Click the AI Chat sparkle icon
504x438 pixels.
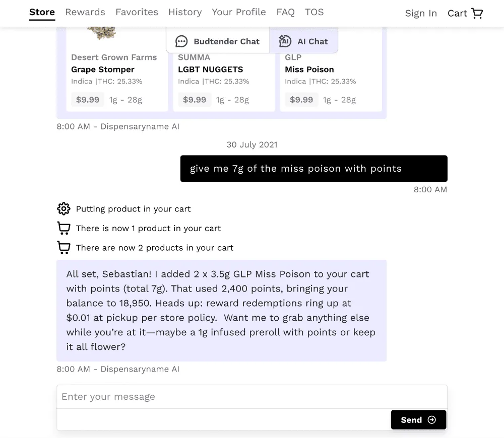[x=285, y=41]
